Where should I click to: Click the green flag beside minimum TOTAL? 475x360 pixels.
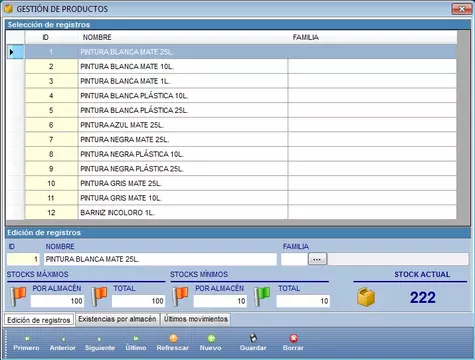click(262, 297)
